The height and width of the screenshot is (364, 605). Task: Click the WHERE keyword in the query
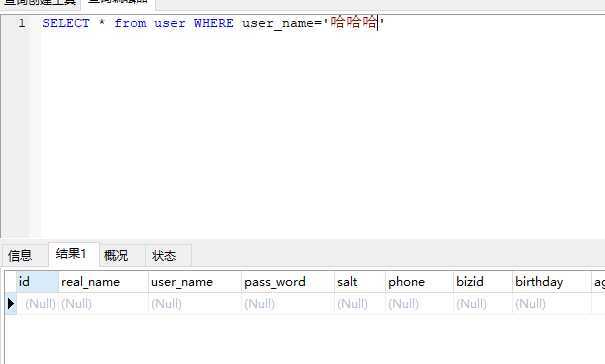pyautogui.click(x=214, y=23)
